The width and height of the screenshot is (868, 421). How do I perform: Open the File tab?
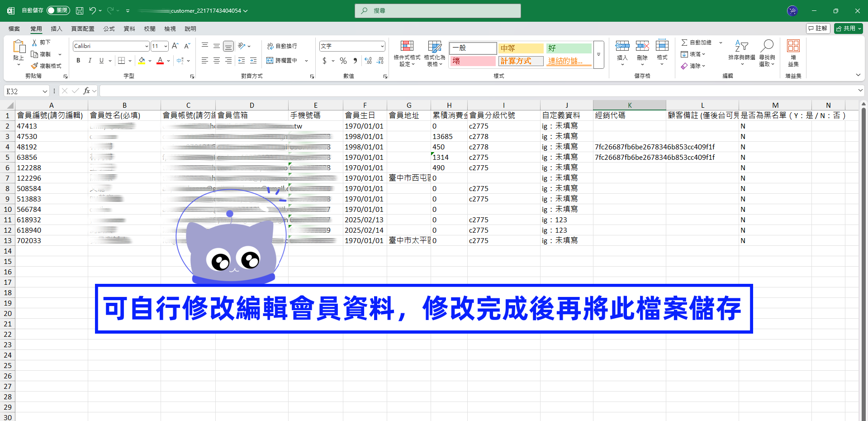point(14,29)
